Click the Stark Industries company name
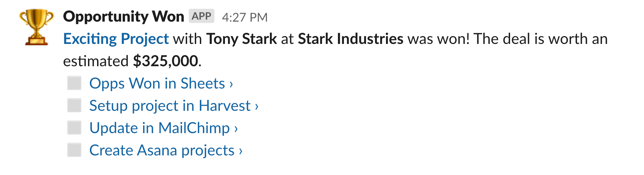The width and height of the screenshot is (644, 175). click(350, 39)
